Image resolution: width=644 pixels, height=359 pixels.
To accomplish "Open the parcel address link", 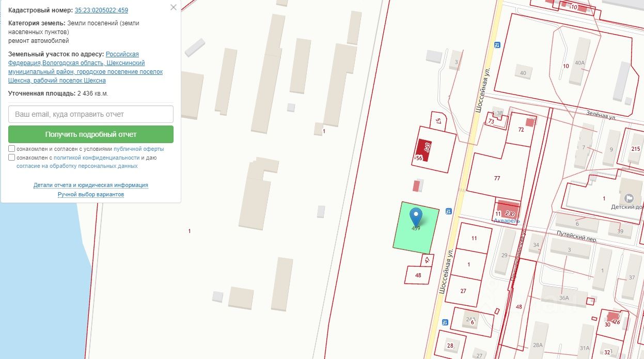I will tap(86, 67).
